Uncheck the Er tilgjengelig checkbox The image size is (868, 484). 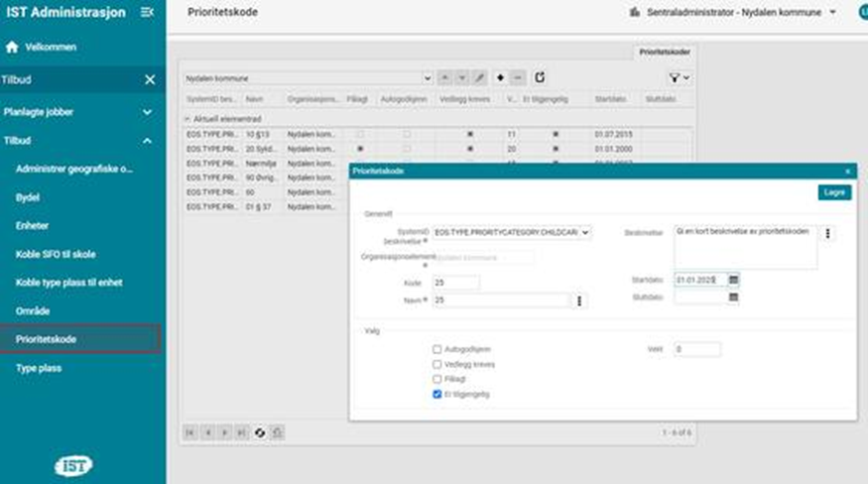(437, 394)
